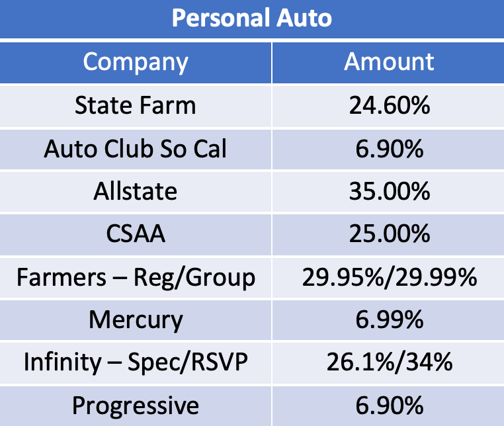Select the 26.1%/34% amount cell

388,363
